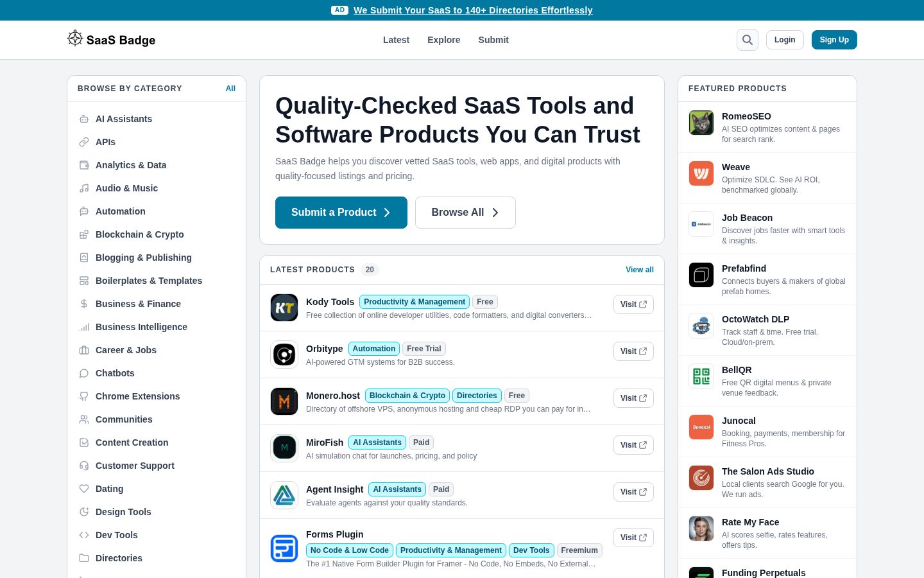Visit Monero.host via its Visit button
924x578 pixels.
(x=633, y=398)
